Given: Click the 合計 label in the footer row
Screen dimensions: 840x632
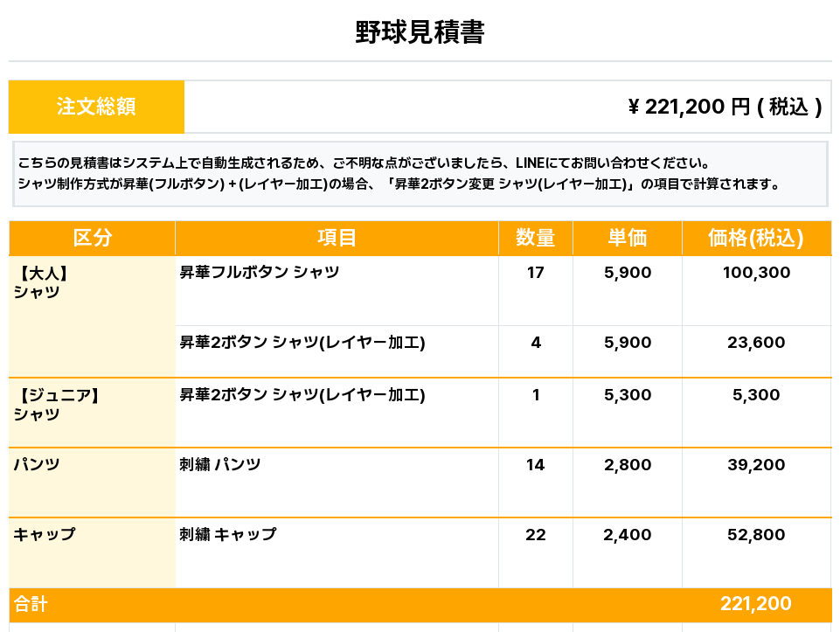Looking at the screenshot, I should [31, 604].
